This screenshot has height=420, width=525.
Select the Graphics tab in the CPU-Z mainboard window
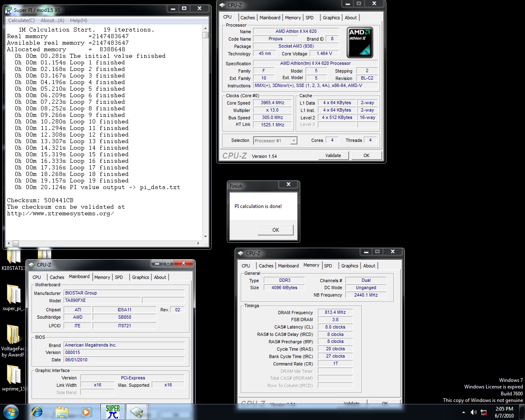(x=141, y=277)
